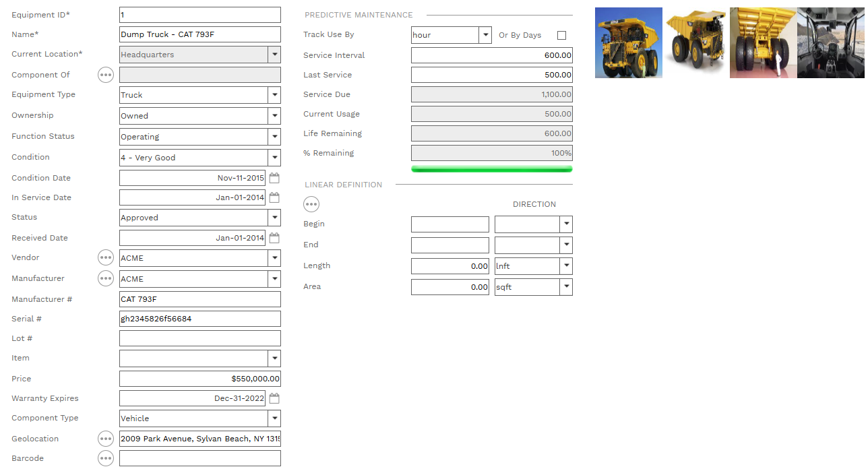This screenshot has width=868, height=469.
Task: Open the Function Status dropdown
Action: coord(274,137)
